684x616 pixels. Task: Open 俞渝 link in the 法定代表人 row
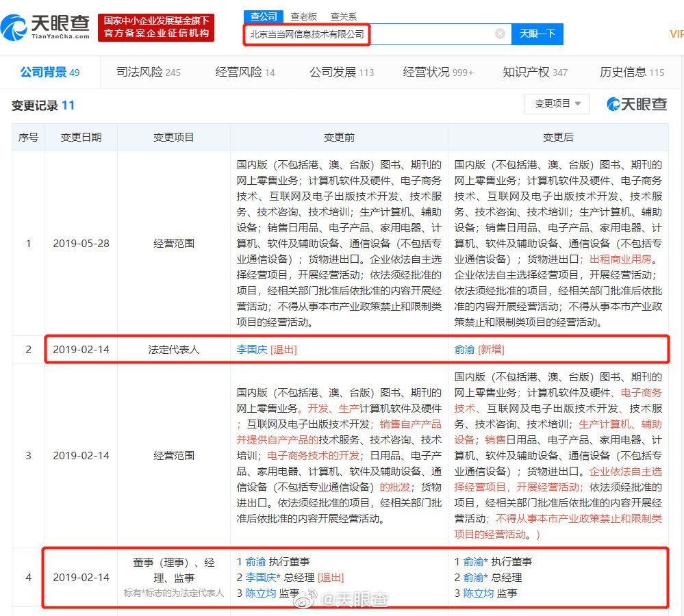pyautogui.click(x=464, y=349)
